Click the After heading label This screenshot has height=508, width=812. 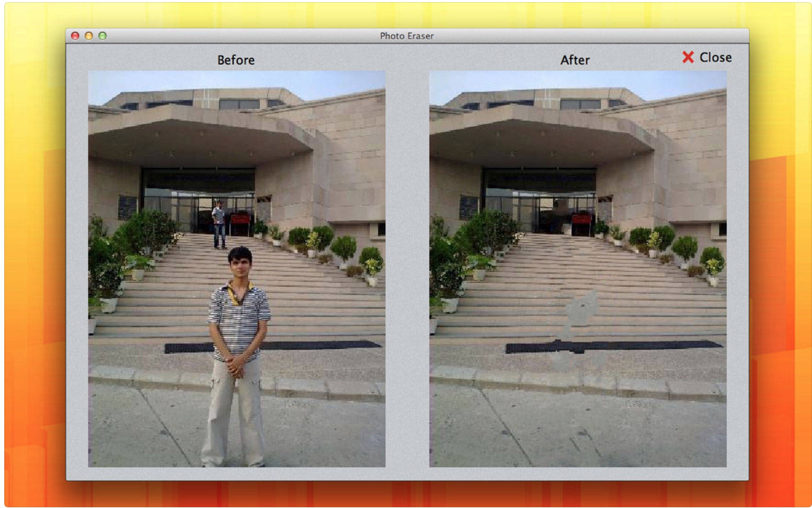(574, 60)
